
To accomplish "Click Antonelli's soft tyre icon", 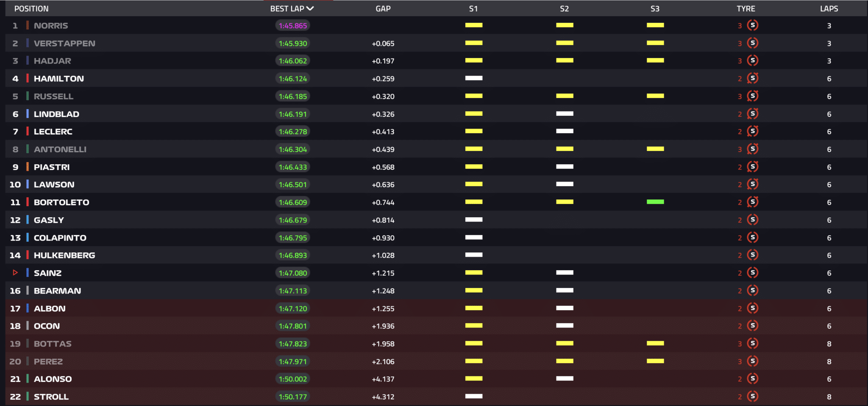I will click(753, 149).
